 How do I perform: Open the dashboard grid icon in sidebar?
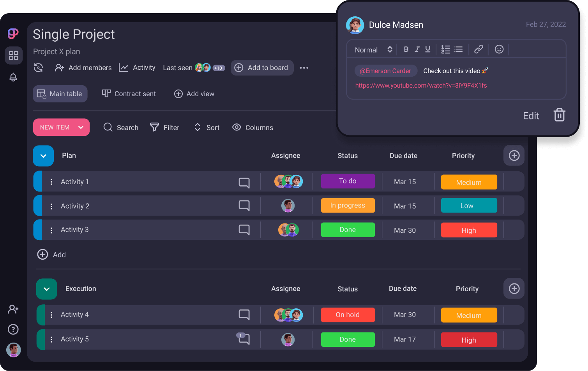tap(14, 56)
